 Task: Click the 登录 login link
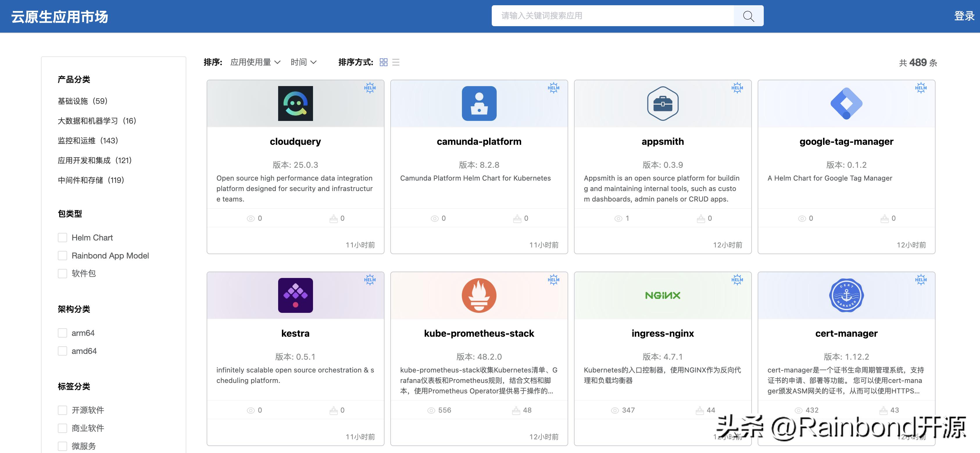(x=963, y=16)
